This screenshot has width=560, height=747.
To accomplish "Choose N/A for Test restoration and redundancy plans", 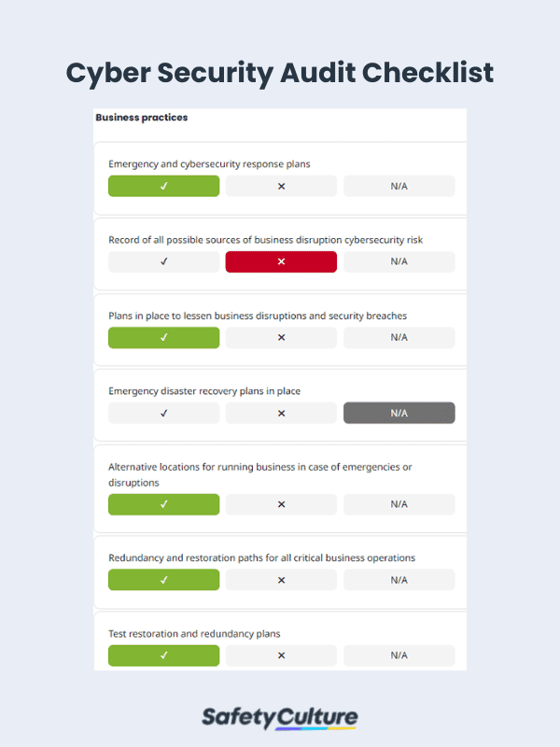I will click(399, 655).
